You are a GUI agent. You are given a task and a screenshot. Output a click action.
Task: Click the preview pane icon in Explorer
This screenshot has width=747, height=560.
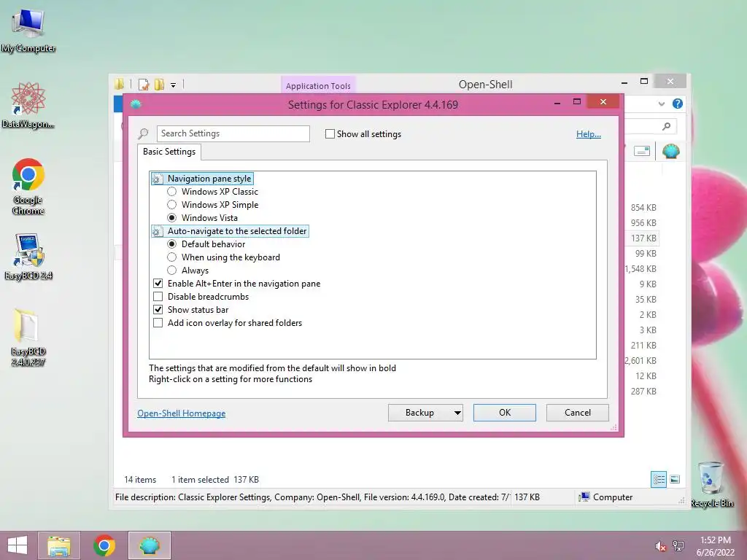[642, 152]
